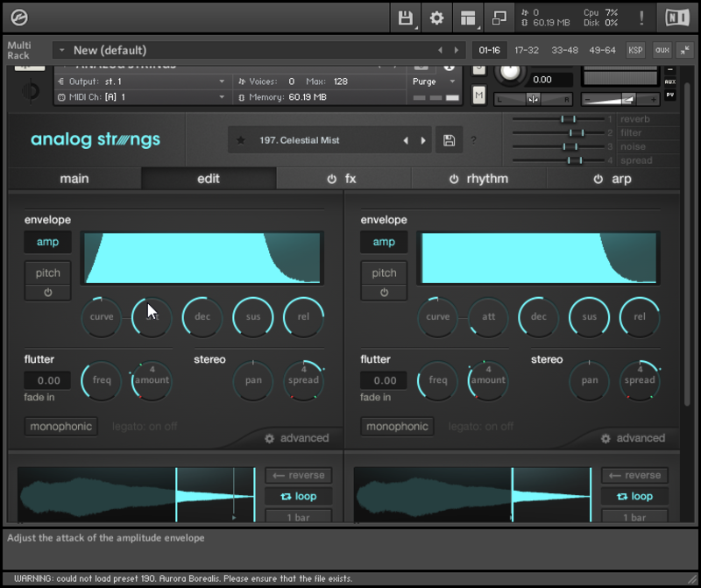Click the Kontakt logo at top left
701x588 pixels.
pos(19,18)
